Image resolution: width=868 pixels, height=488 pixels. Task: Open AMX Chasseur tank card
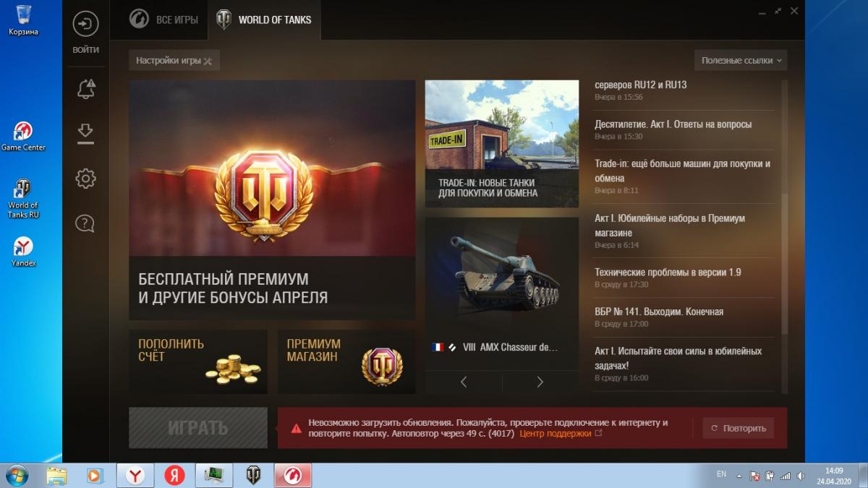click(x=501, y=293)
